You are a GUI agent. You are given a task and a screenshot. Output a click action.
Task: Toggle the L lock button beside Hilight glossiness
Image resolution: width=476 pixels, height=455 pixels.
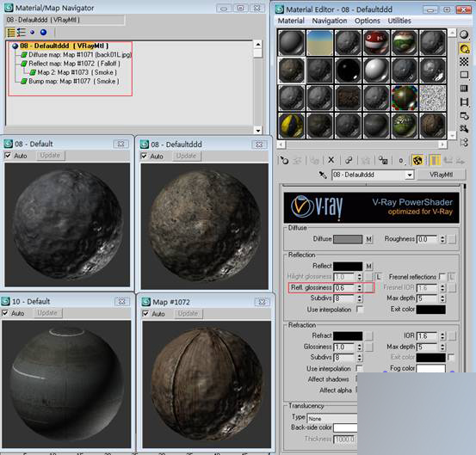tap(378, 277)
